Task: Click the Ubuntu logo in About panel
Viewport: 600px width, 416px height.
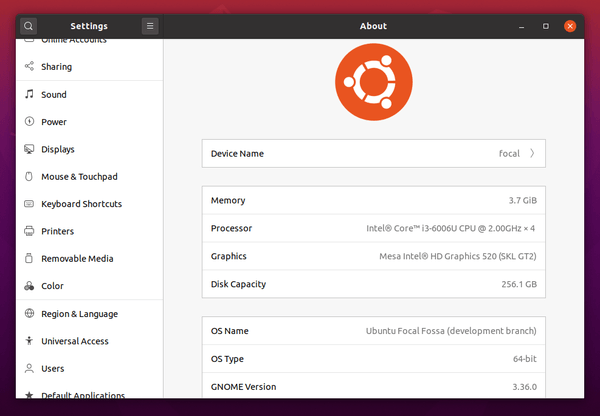Action: (374, 82)
